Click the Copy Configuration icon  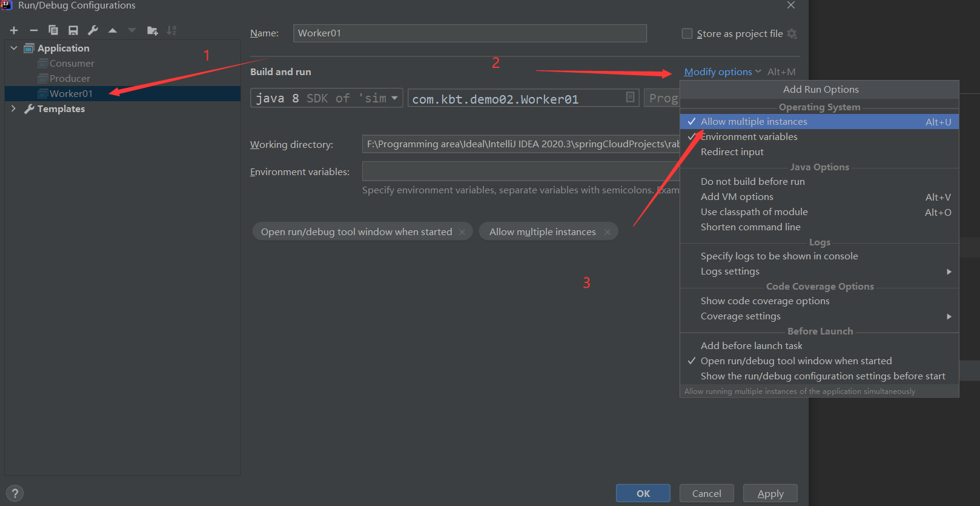pyautogui.click(x=53, y=30)
